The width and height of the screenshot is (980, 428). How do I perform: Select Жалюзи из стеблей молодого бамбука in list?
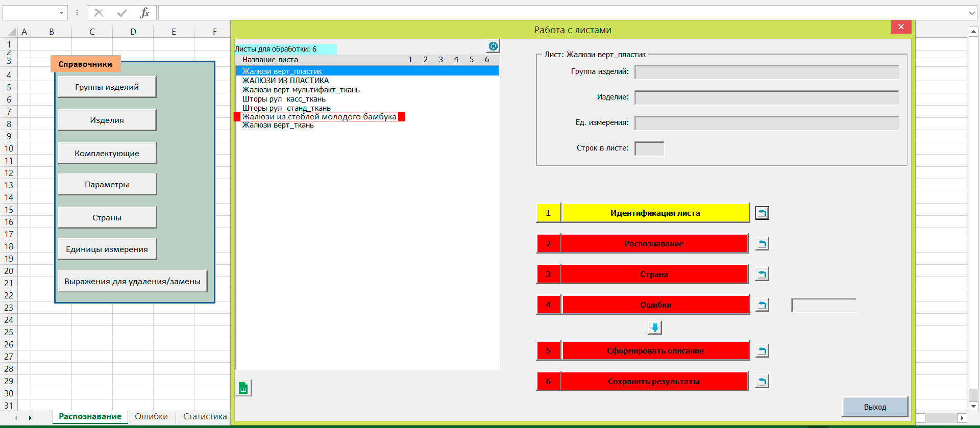coord(319,117)
